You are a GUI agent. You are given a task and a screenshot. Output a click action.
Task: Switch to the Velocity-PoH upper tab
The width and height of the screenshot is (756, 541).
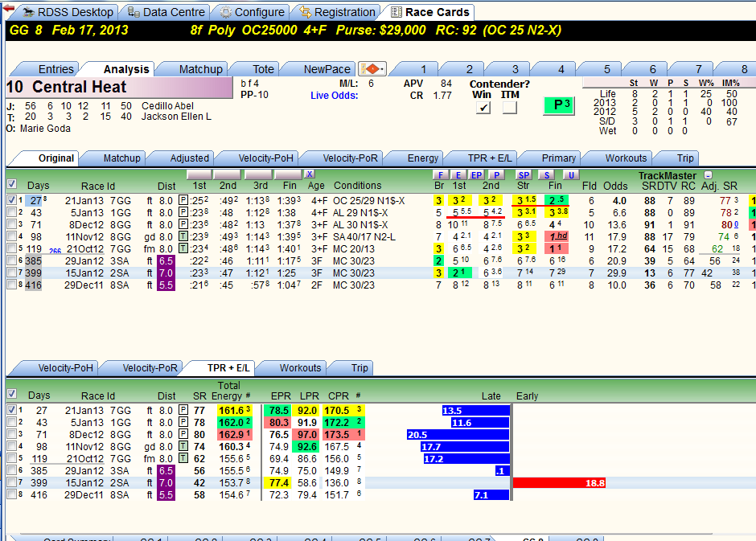265,158
